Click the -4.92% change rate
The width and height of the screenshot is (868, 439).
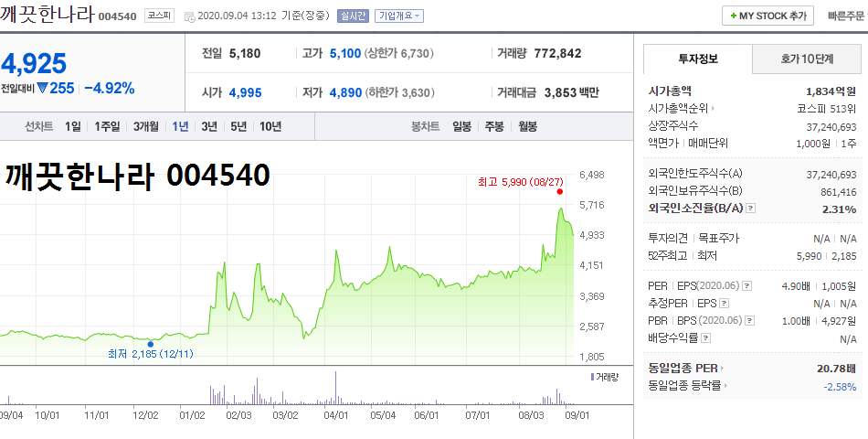click(110, 88)
